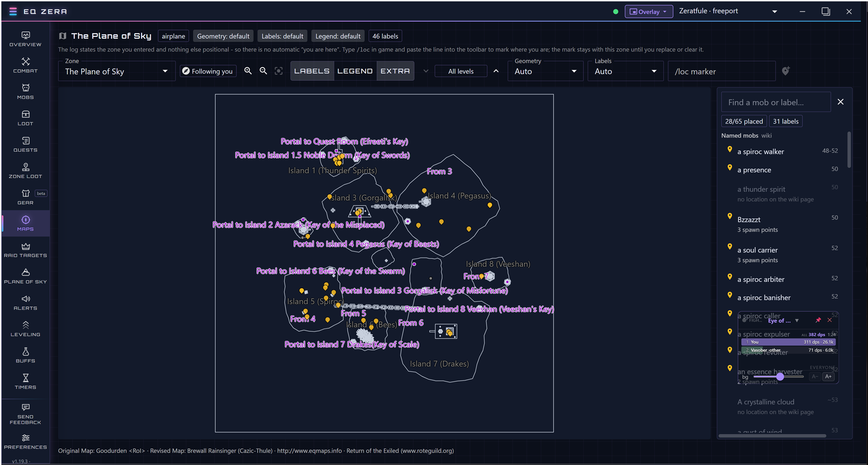The height and width of the screenshot is (465, 868).
Task: Expand the chevron beside the EXTRA toggle
Action: (426, 71)
